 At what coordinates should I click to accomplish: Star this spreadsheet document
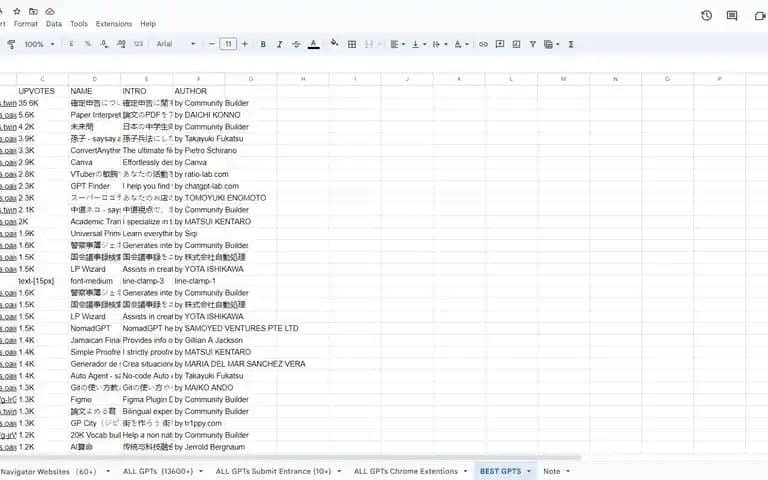pyautogui.click(x=17, y=11)
